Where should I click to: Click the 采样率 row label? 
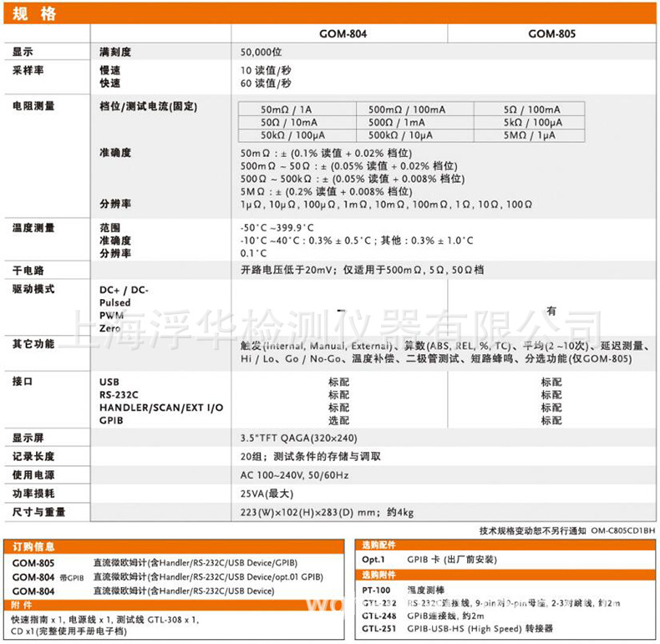(28, 70)
